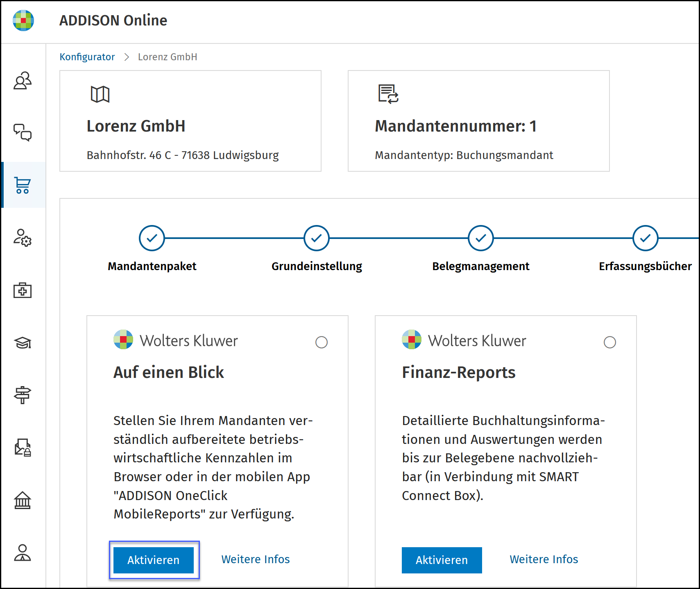
Task: Select the Finanz-Reports radio button
Action: (x=610, y=342)
